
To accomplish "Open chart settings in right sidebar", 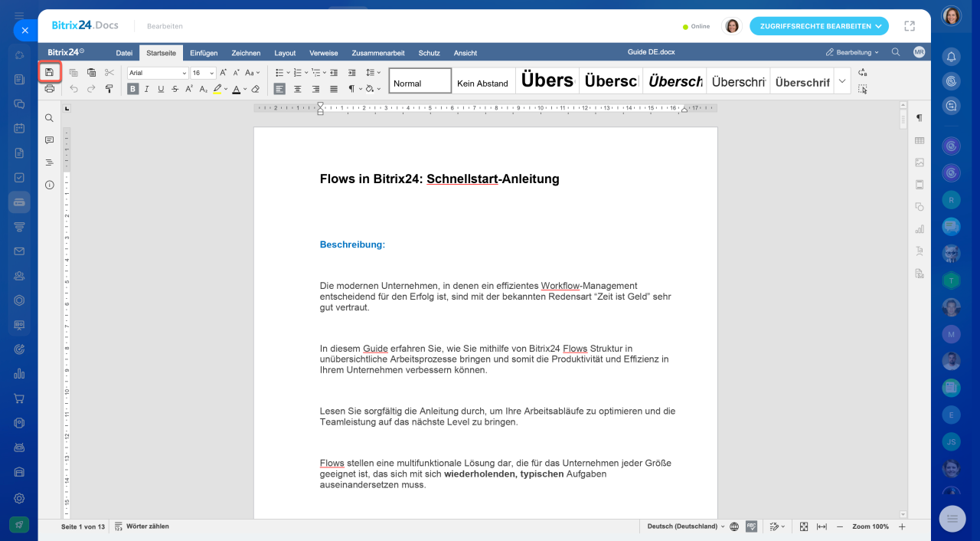I will click(x=920, y=228).
